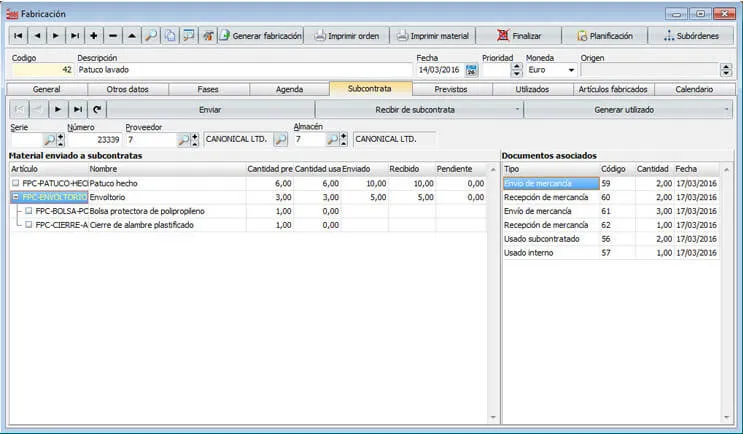
Task: Search Almacén with magnifier icon
Action: coord(333,140)
